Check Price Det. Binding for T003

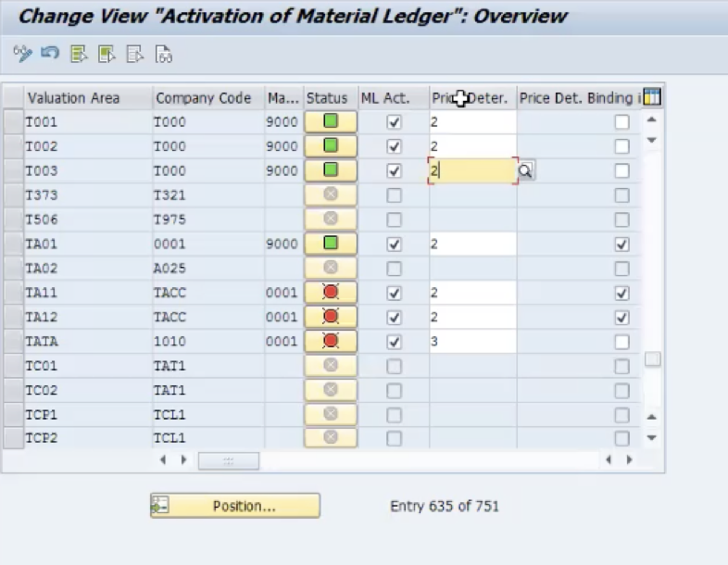pyautogui.click(x=621, y=170)
